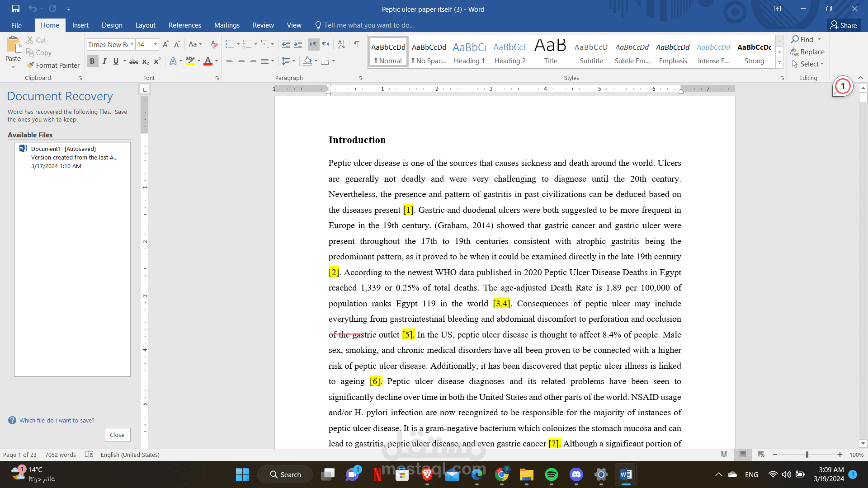
Task: Adjust the zoom slider handle
Action: click(x=807, y=455)
